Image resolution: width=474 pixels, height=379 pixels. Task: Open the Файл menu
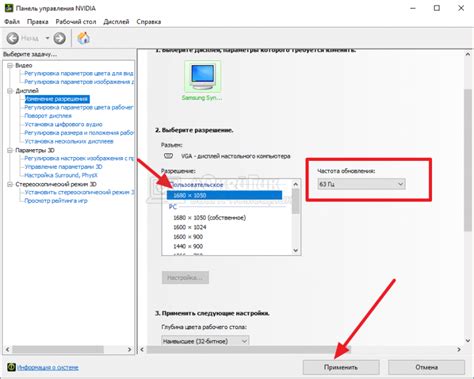click(x=12, y=22)
